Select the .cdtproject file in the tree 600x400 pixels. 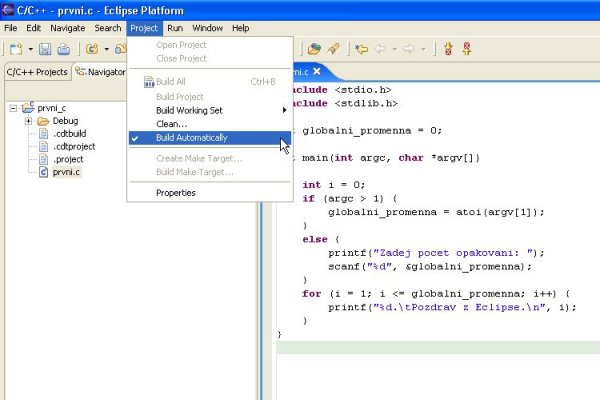pyautogui.click(x=74, y=146)
